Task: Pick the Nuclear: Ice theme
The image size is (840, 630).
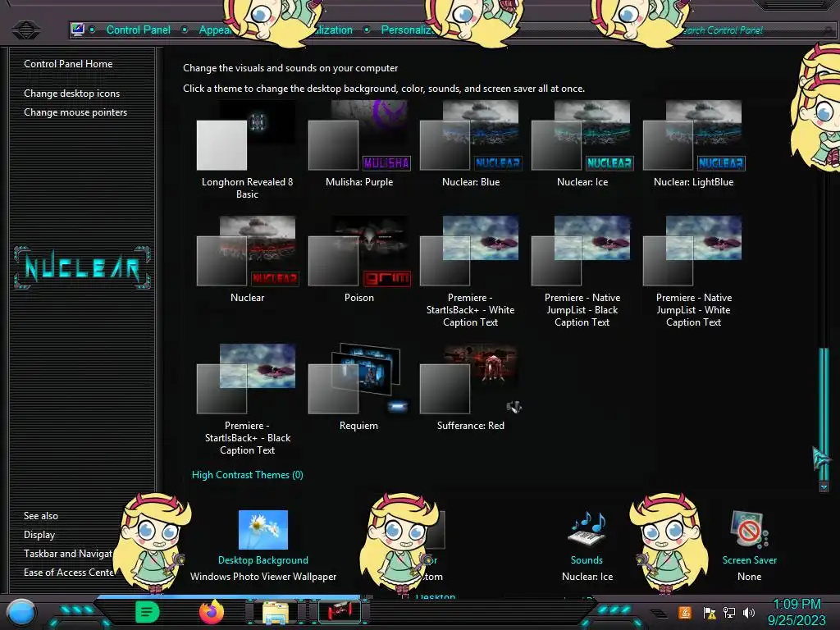Action: click(x=582, y=144)
